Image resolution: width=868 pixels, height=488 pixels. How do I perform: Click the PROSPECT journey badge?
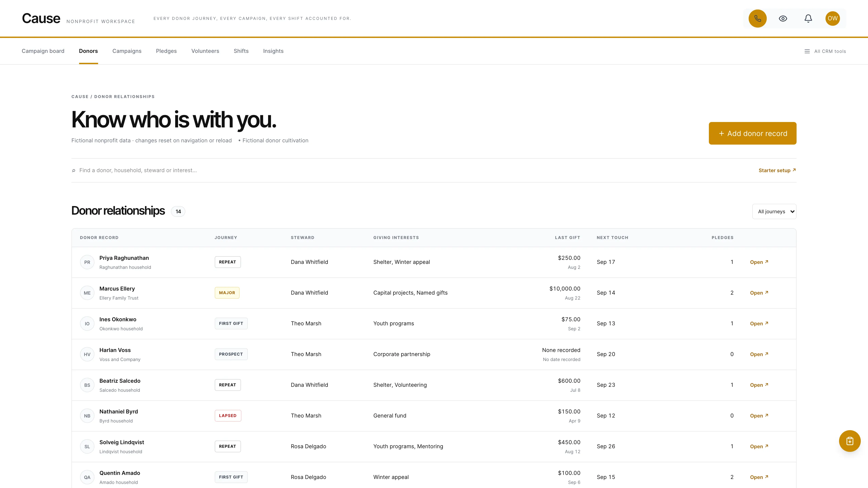pos(231,354)
